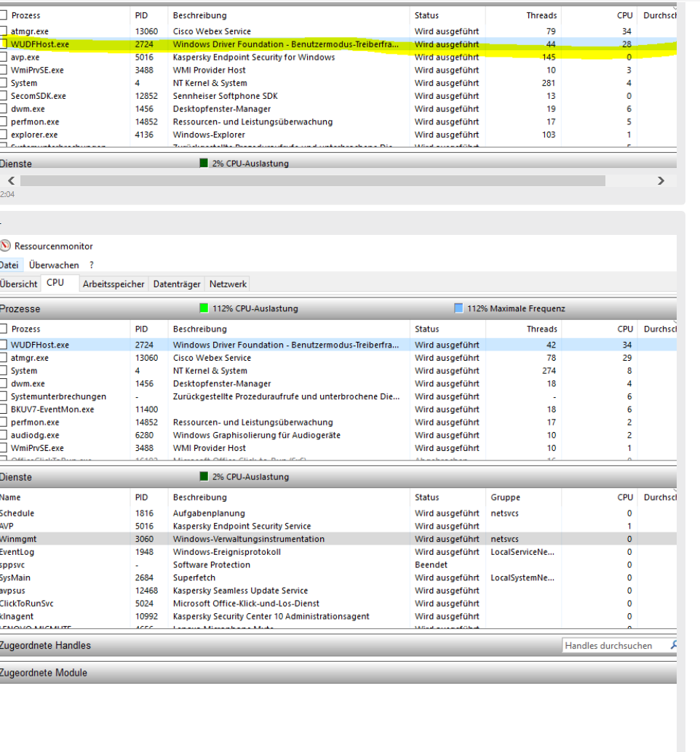Select the Winmgmt service row
700x752 pixels.
tap(338, 539)
